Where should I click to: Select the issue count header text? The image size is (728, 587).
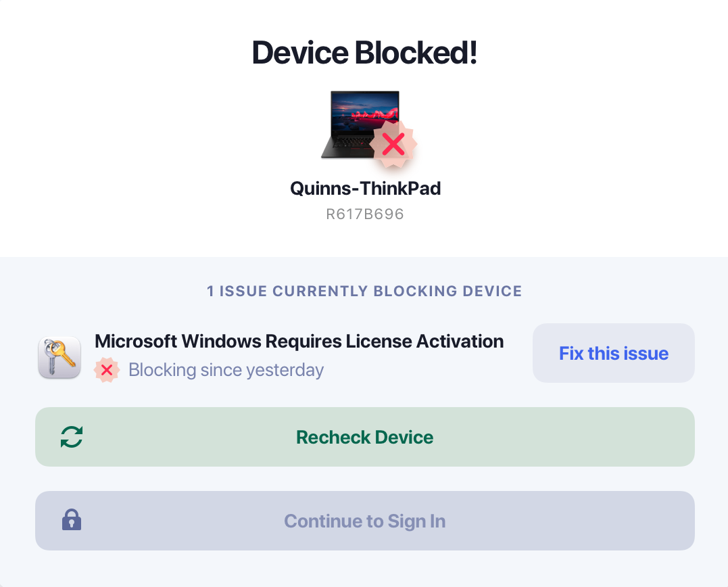[x=364, y=291]
